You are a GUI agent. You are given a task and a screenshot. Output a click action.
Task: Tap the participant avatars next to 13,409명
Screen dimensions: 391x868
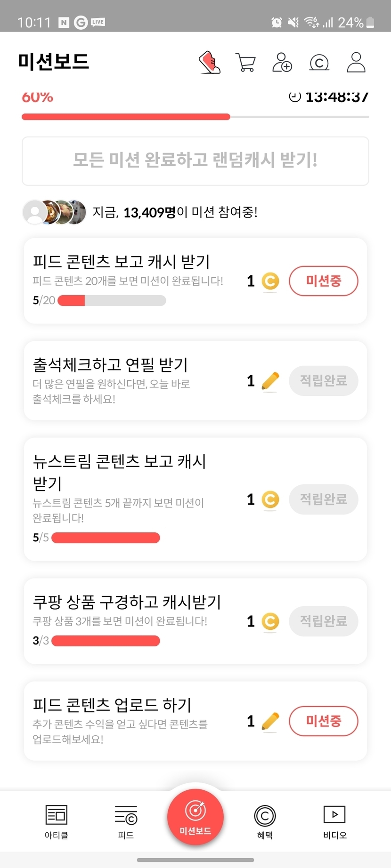[x=55, y=212]
